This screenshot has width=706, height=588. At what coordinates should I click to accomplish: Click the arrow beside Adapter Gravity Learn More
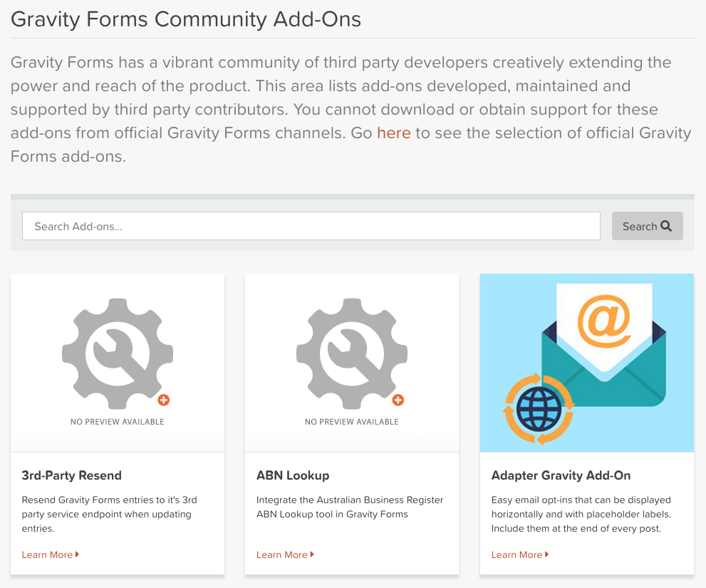click(547, 555)
